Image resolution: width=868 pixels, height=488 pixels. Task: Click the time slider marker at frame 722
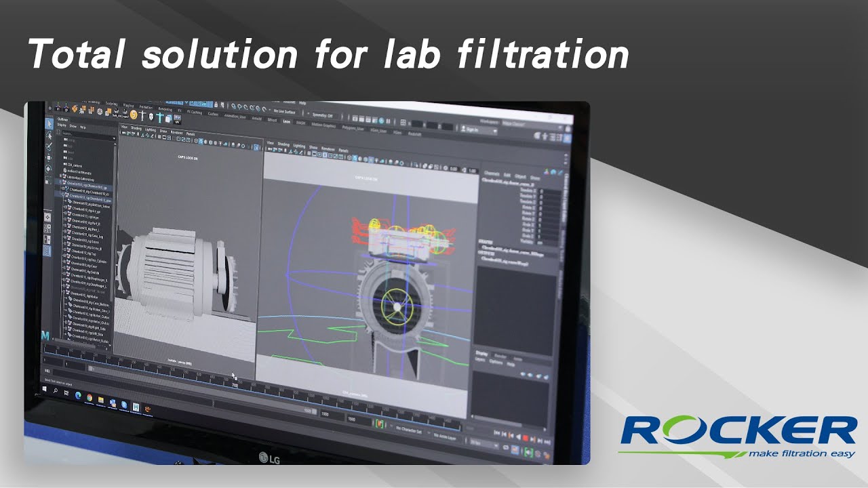[235, 385]
